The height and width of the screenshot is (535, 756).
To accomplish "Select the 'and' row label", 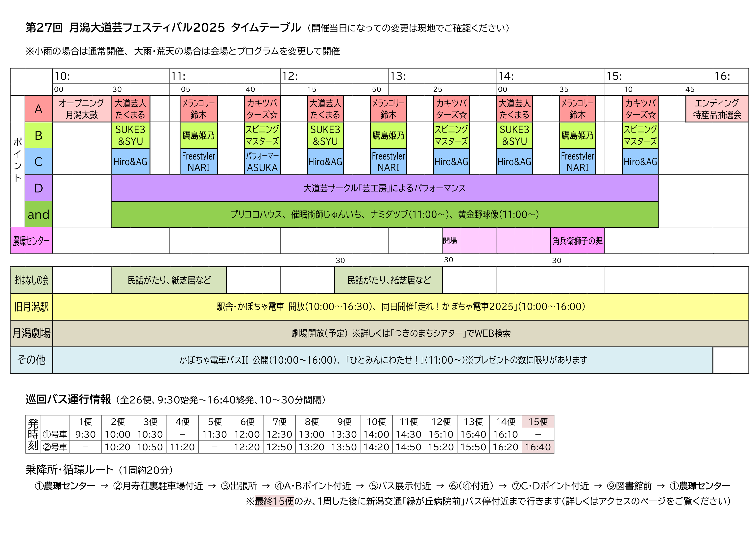I will 39,214.
